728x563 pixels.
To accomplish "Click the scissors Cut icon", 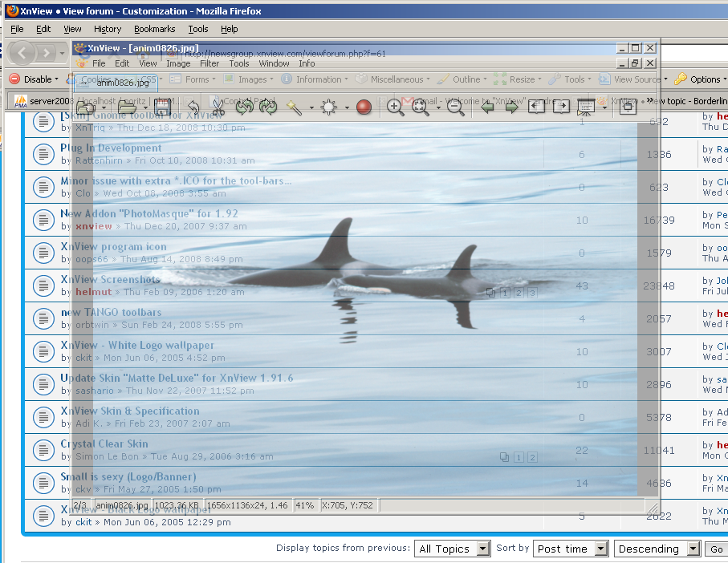I will point(218,107).
